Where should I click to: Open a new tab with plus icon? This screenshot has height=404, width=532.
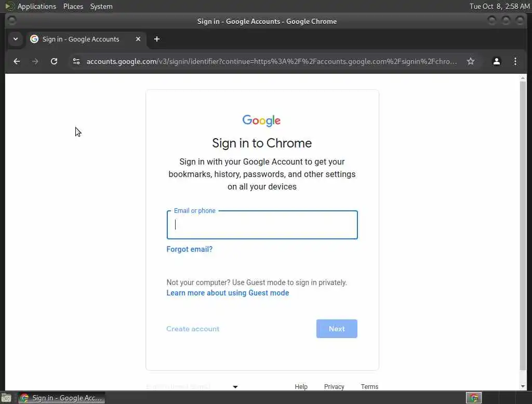(x=157, y=39)
